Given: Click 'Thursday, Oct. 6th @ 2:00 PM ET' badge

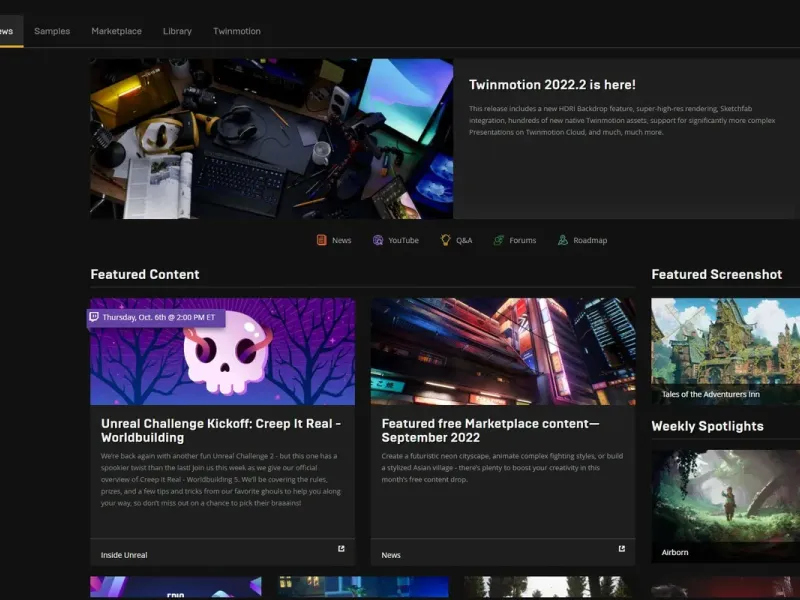Looking at the screenshot, I should point(156,317).
